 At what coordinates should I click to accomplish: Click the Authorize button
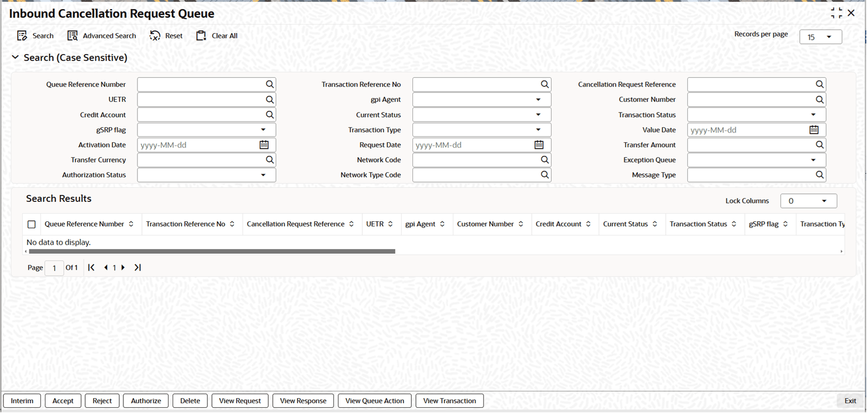point(146,401)
